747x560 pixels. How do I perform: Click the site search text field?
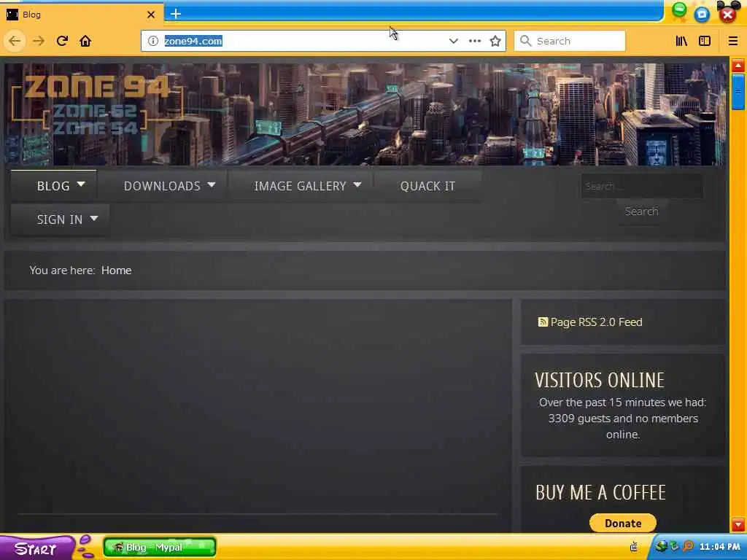click(642, 186)
